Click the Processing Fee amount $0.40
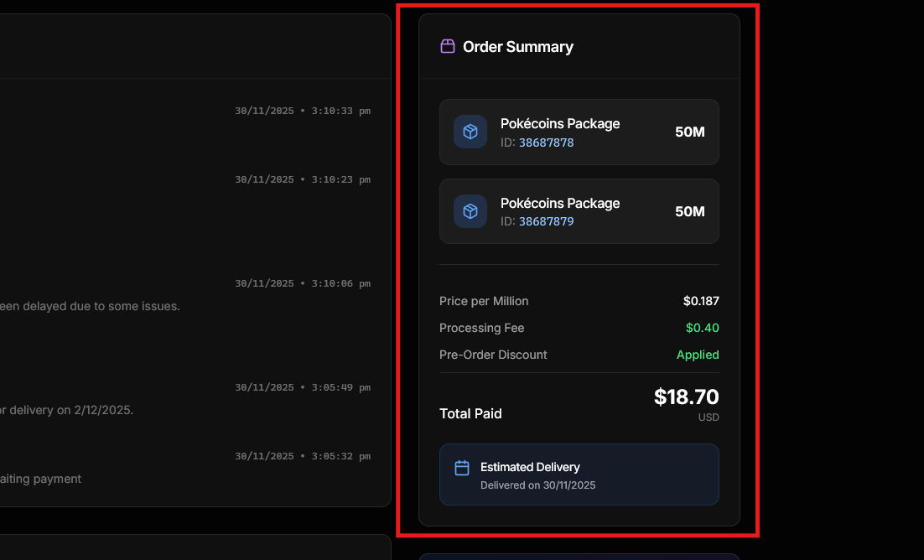Screen dimensions: 924x560 pos(702,328)
